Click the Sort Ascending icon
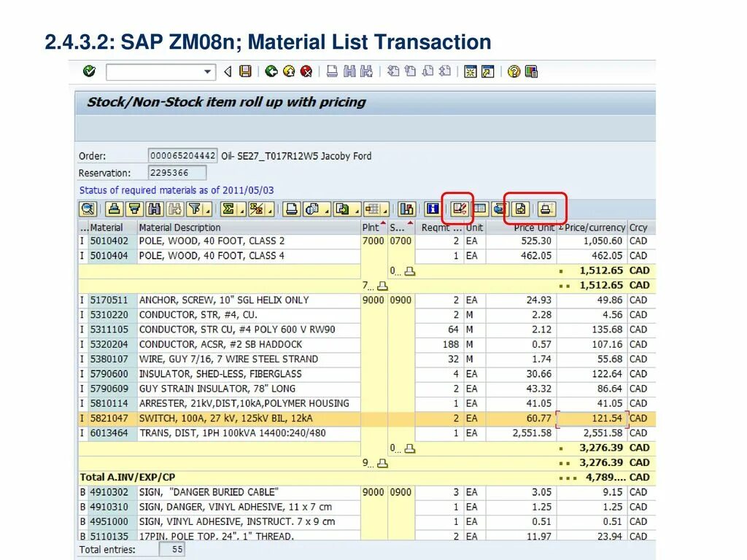The width and height of the screenshot is (747, 560). point(114,209)
